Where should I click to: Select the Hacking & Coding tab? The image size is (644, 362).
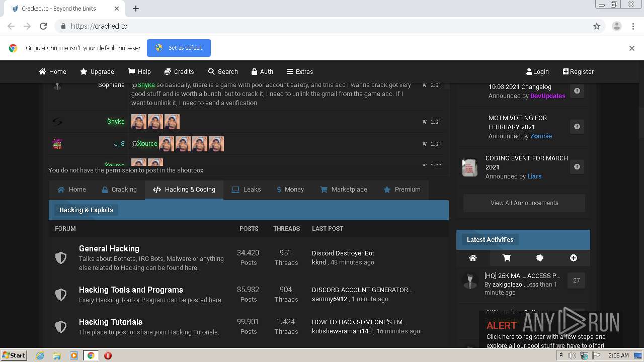point(184,190)
